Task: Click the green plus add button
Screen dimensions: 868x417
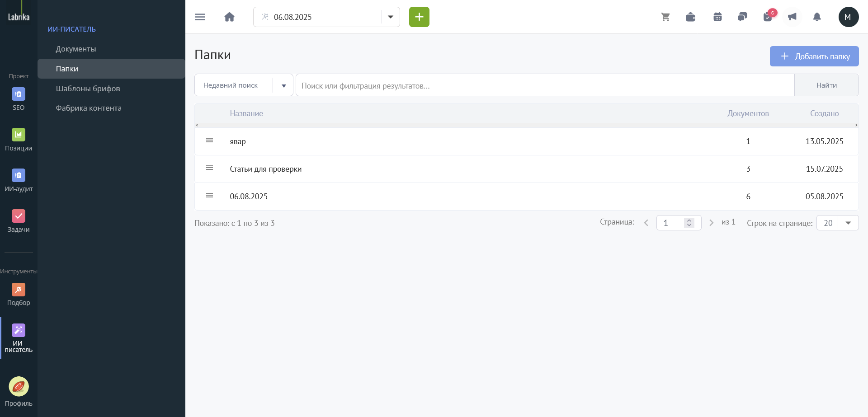Action: click(419, 17)
